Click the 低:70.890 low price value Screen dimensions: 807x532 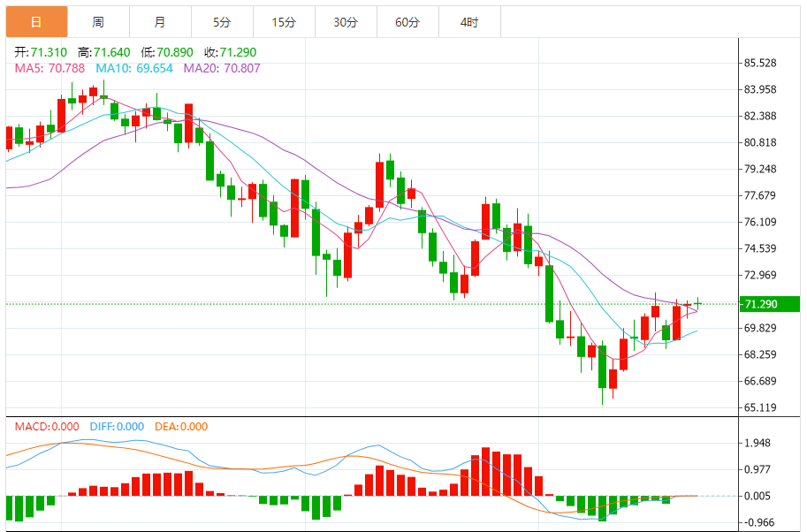click(x=167, y=52)
